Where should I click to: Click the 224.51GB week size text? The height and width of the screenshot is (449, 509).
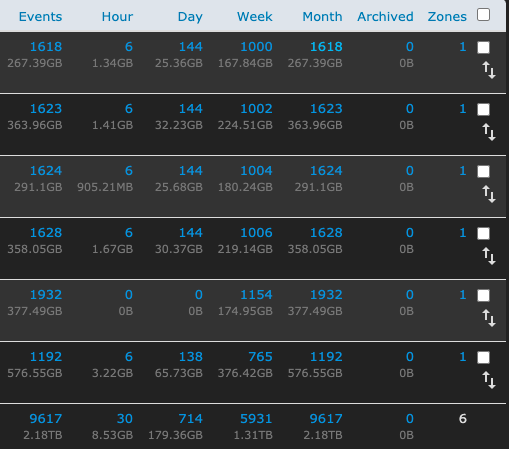click(x=245, y=125)
